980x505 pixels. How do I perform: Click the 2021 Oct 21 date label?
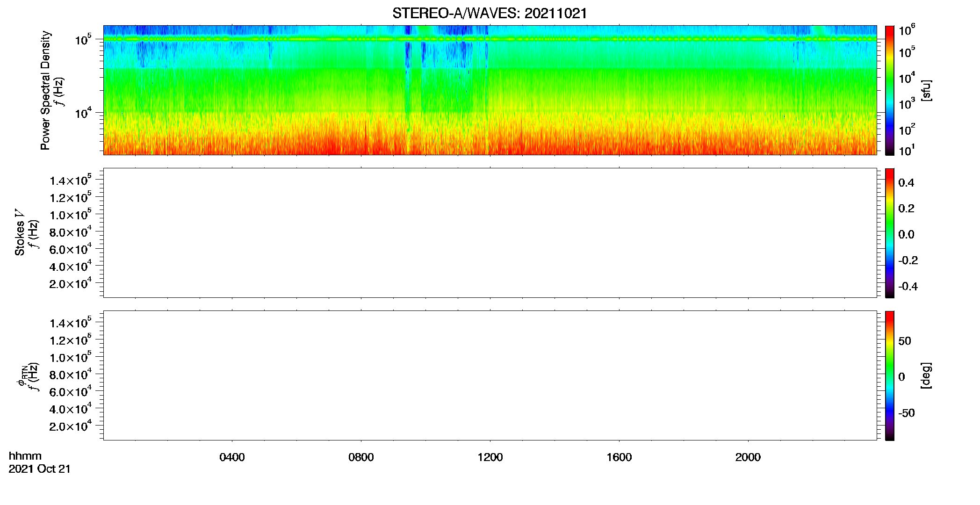40,469
